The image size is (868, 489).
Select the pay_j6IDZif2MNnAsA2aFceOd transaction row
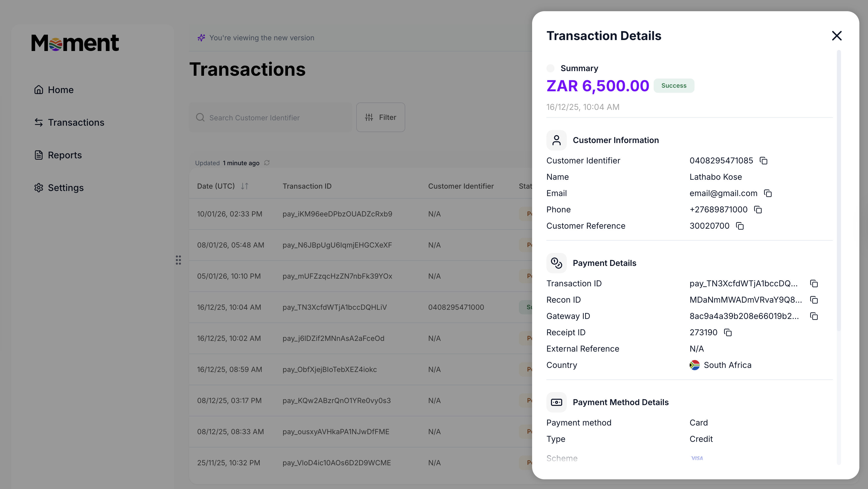tap(337, 338)
